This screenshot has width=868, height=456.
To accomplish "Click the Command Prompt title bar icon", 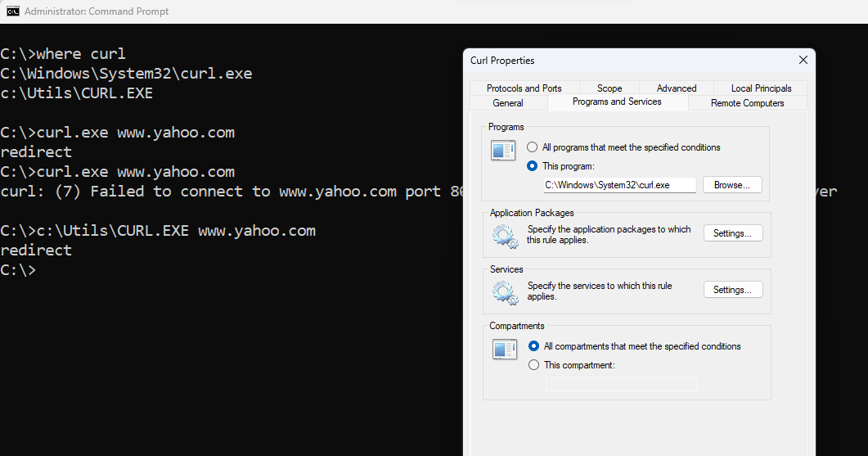I will point(13,11).
